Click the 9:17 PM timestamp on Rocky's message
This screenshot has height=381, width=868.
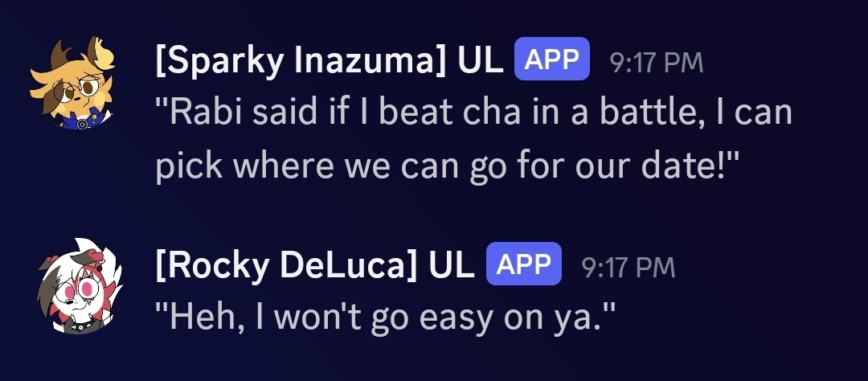point(628,266)
